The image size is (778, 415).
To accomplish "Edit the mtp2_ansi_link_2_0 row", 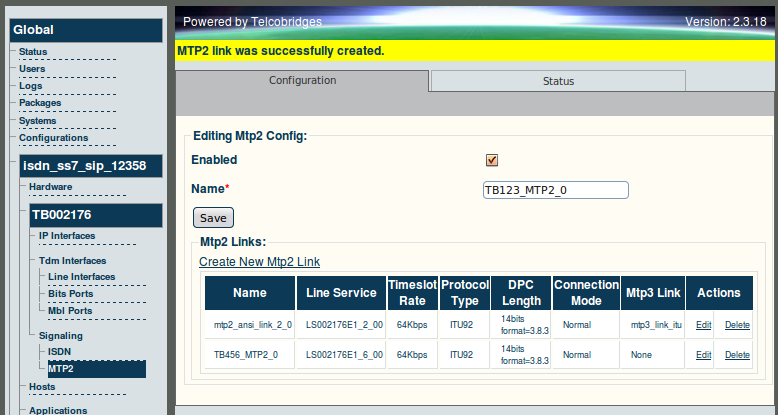I will click(704, 325).
